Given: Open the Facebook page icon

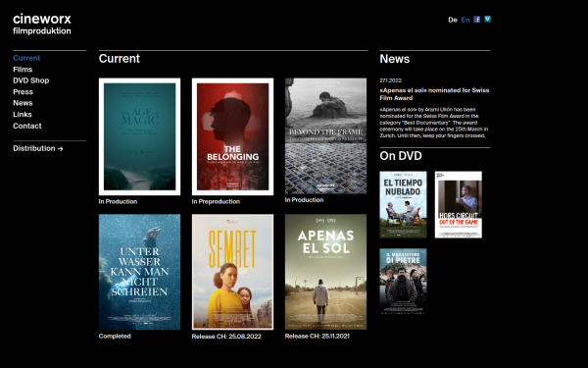Looking at the screenshot, I should 476,20.
